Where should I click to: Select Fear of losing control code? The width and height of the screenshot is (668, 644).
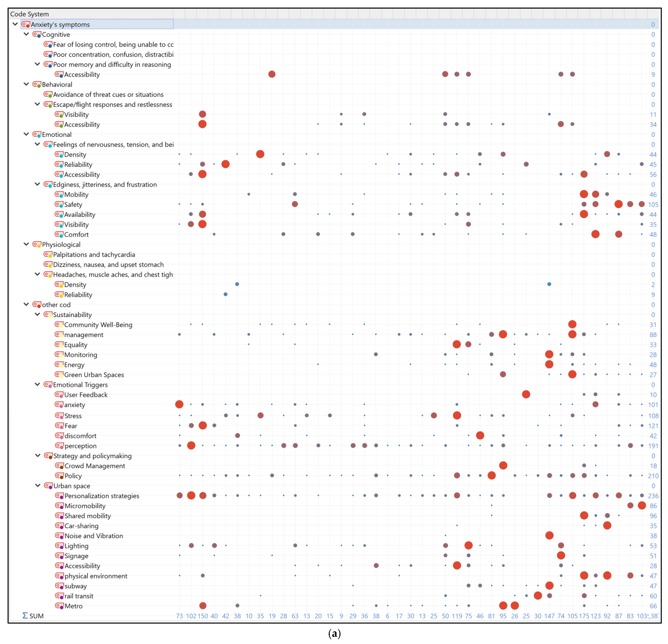pyautogui.click(x=113, y=44)
